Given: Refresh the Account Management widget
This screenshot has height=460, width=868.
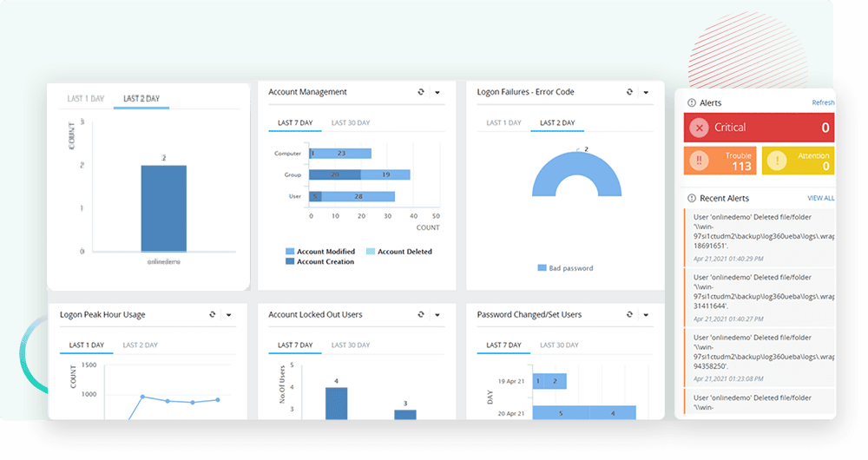Looking at the screenshot, I should pyautogui.click(x=421, y=92).
